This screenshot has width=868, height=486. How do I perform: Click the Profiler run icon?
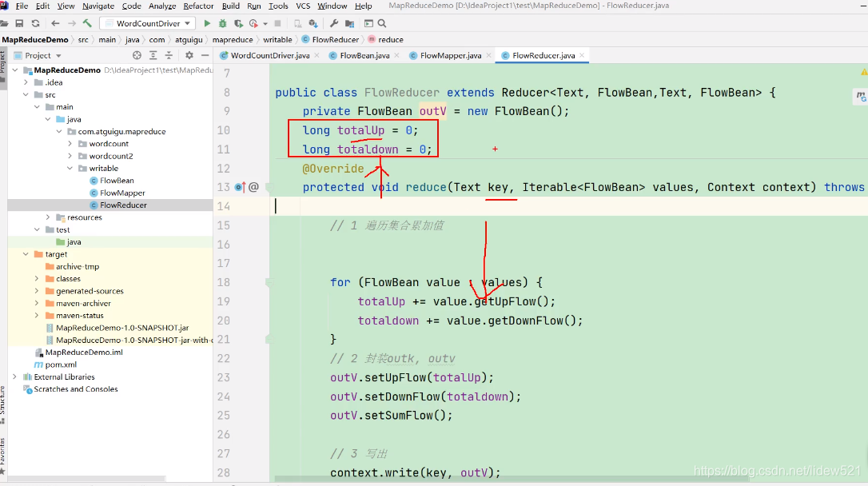click(253, 23)
